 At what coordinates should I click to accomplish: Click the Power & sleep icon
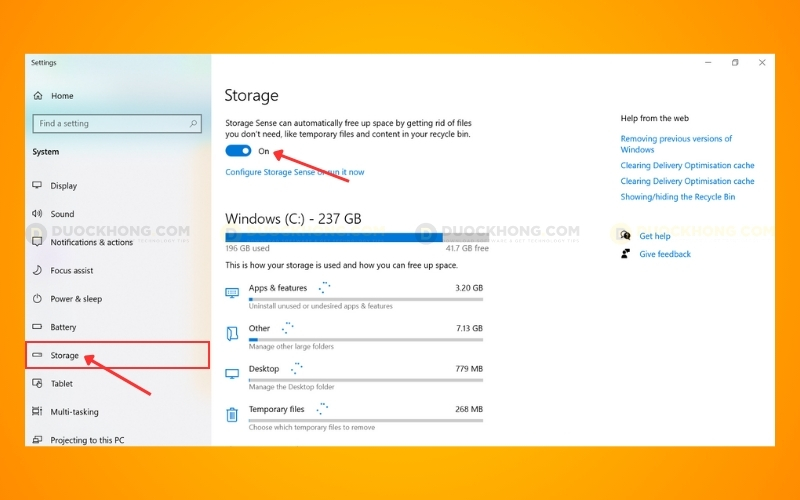pyautogui.click(x=38, y=299)
